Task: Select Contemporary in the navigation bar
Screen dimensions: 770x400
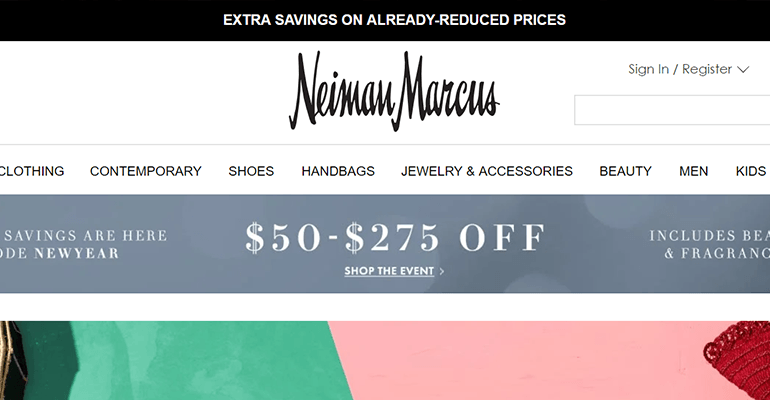Action: [145, 171]
